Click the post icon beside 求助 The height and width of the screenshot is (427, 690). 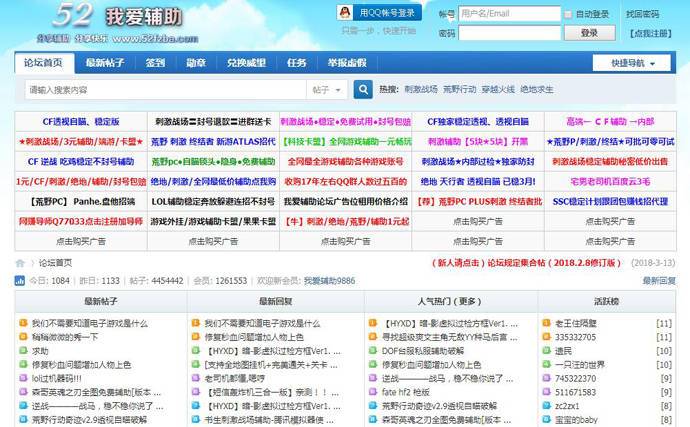(23, 352)
